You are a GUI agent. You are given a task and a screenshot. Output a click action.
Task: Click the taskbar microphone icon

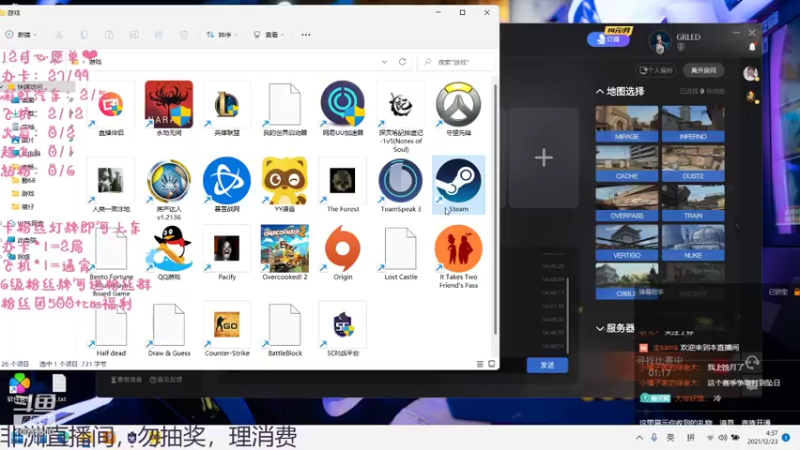click(x=654, y=438)
